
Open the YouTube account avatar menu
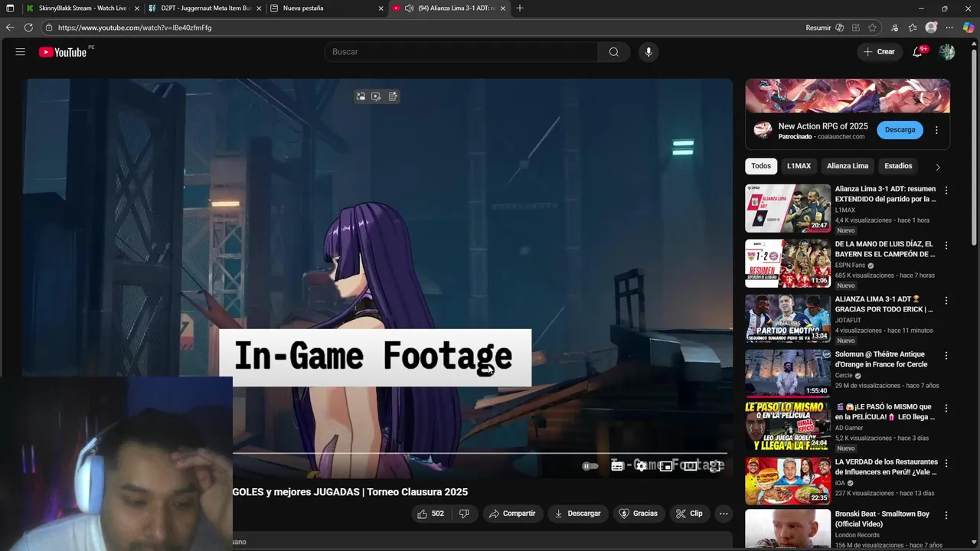point(947,52)
